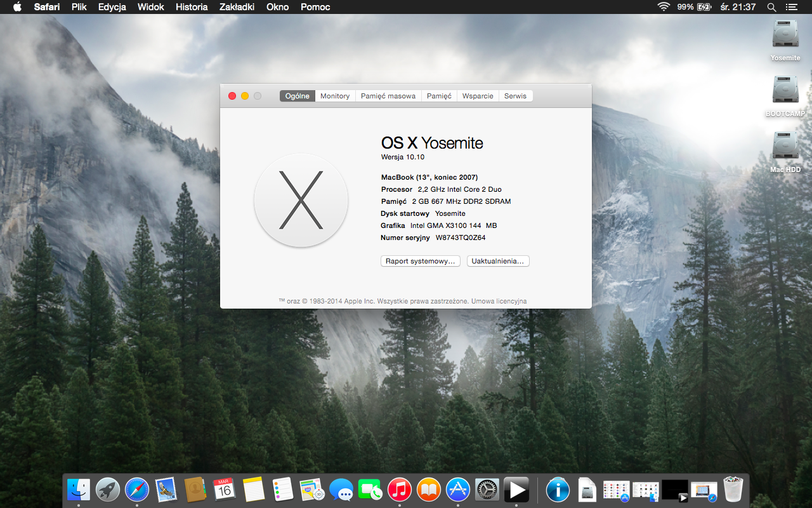Click the blue info icon in Dock
The image size is (812, 508).
pyautogui.click(x=558, y=490)
